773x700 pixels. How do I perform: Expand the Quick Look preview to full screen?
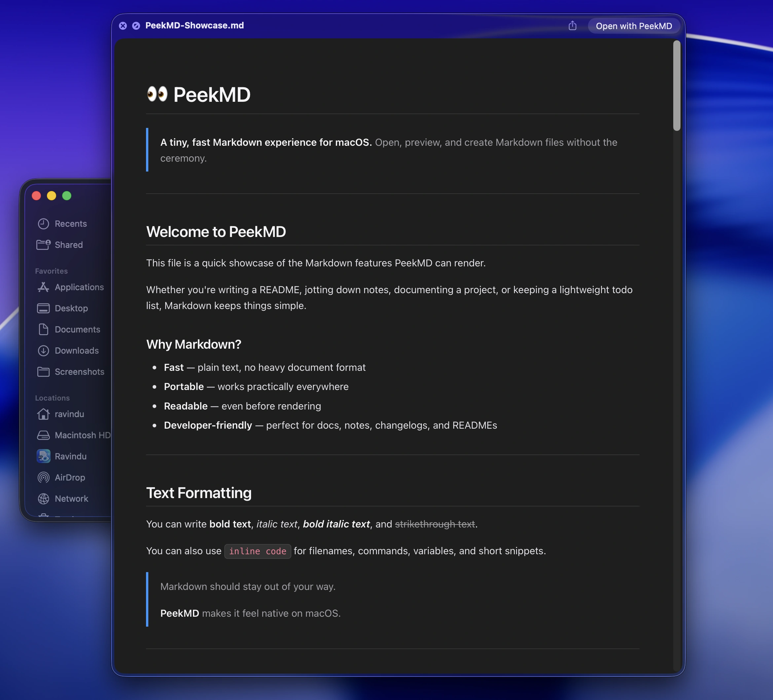(x=136, y=26)
